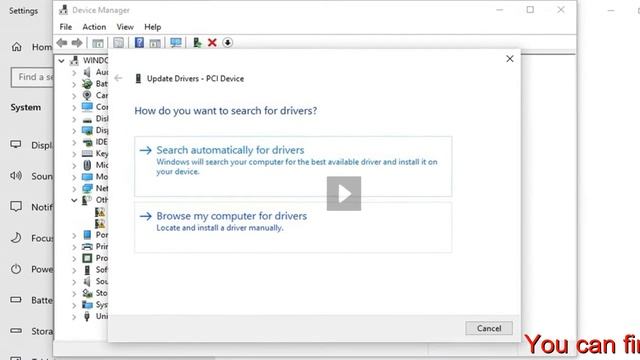Expand the Cameras tree node
The image size is (640, 360).
pyautogui.click(x=74, y=96)
